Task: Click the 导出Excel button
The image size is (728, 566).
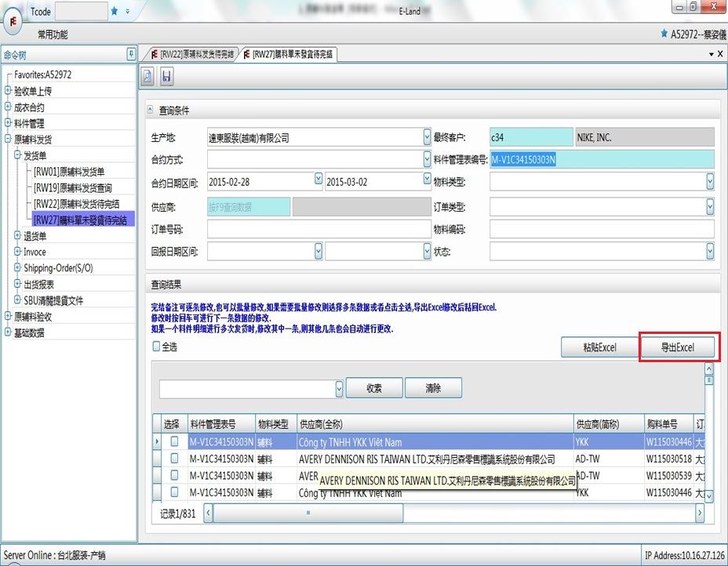Action: point(677,347)
